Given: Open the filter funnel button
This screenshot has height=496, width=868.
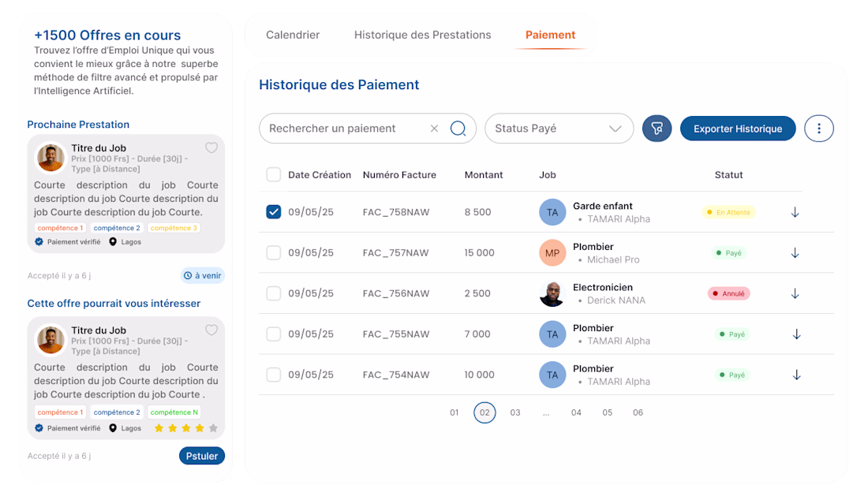Looking at the screenshot, I should (657, 129).
